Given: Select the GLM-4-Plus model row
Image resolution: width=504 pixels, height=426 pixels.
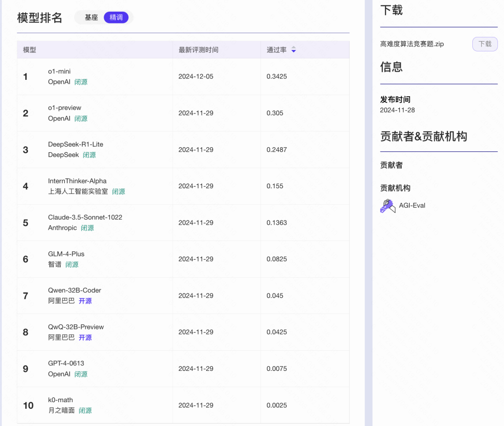Looking at the screenshot, I should tap(182, 259).
